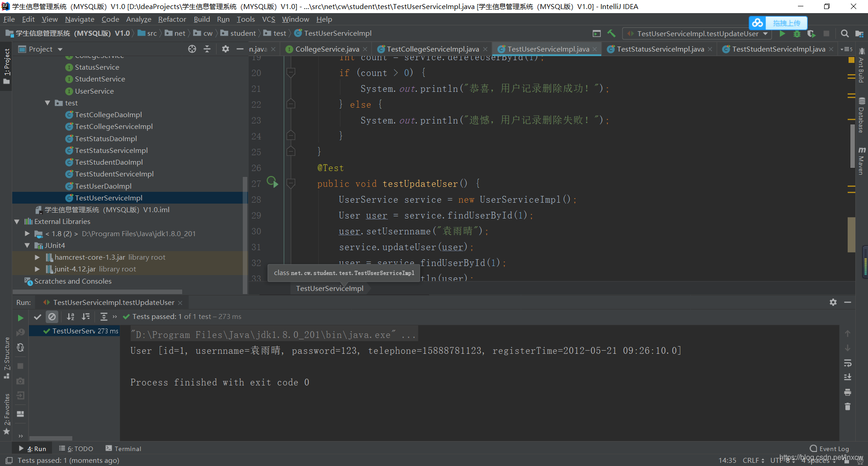Expand junit-4.12.jar node
The width and height of the screenshot is (868, 466).
tap(38, 269)
